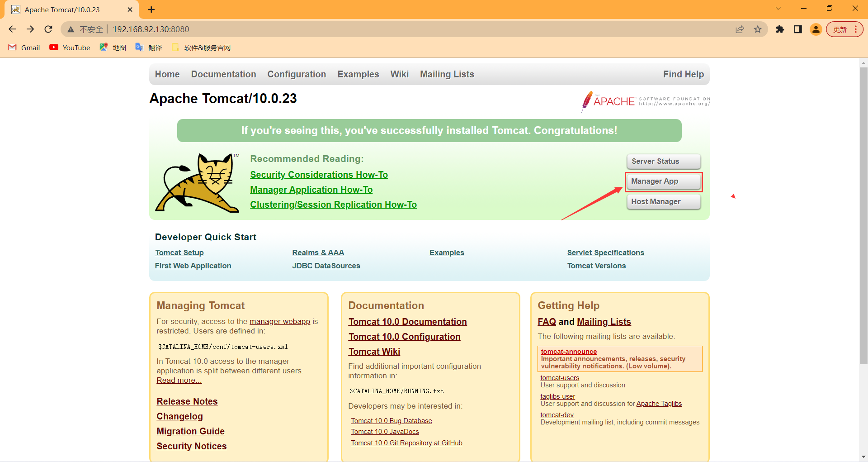Open tomcat-announce mailing list link
Image resolution: width=868 pixels, height=462 pixels.
click(569, 352)
